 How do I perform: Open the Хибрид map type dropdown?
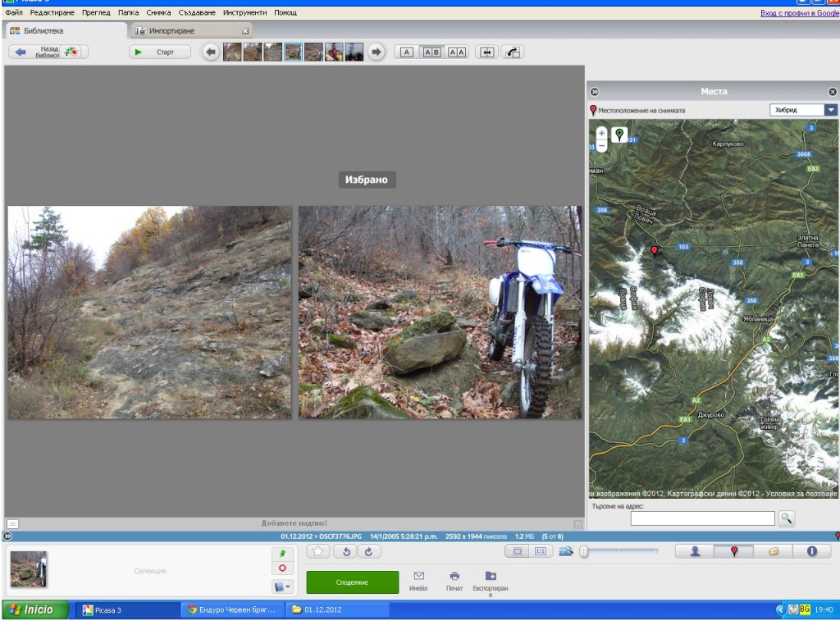click(830, 110)
